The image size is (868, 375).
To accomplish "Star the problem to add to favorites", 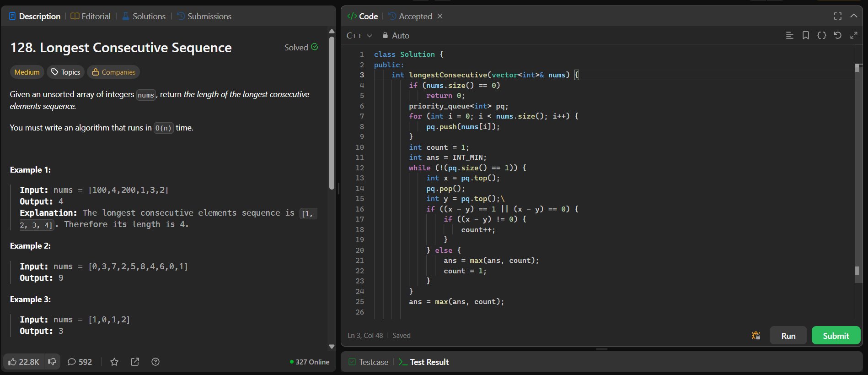I will pos(114,362).
